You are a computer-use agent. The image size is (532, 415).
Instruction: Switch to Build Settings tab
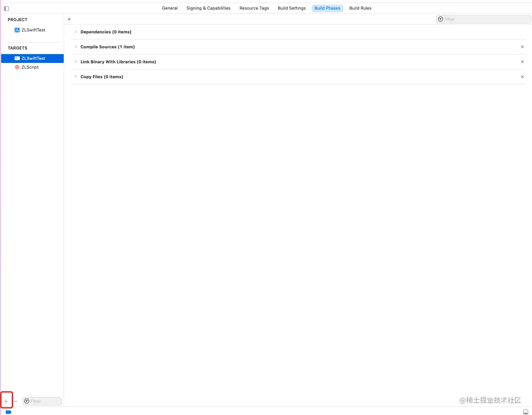[x=292, y=8]
